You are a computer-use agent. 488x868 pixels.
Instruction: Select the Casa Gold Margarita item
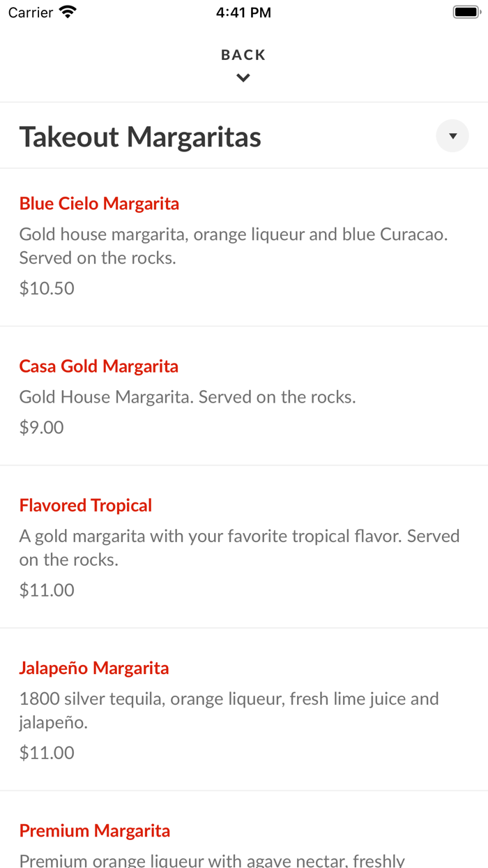(x=98, y=366)
